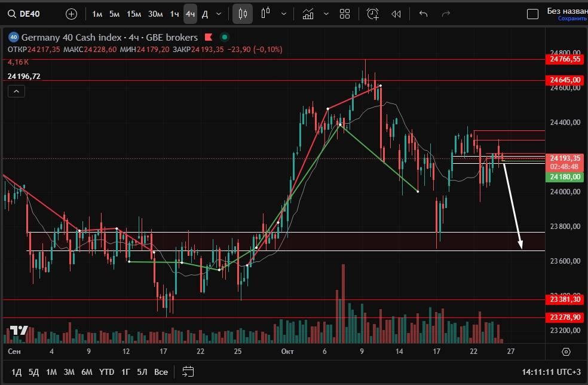Click the add symbol plus icon

71,14
